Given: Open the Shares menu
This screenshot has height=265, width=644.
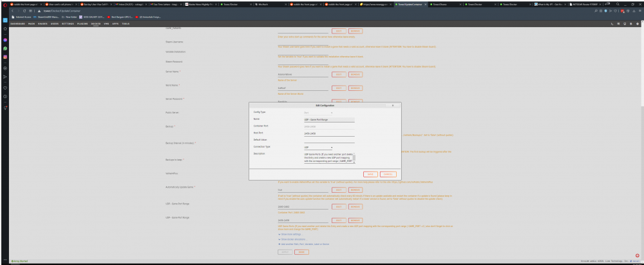Looking at the screenshot, I should (43, 24).
